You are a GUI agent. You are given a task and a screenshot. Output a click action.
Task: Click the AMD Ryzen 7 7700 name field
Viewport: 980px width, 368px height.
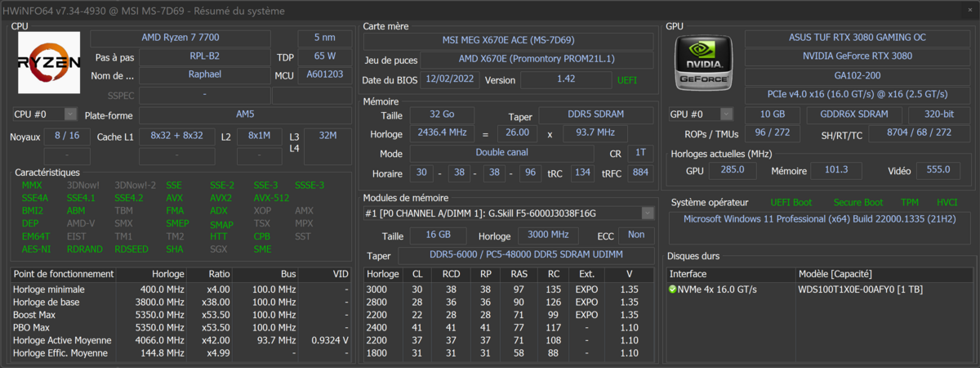[x=180, y=38]
